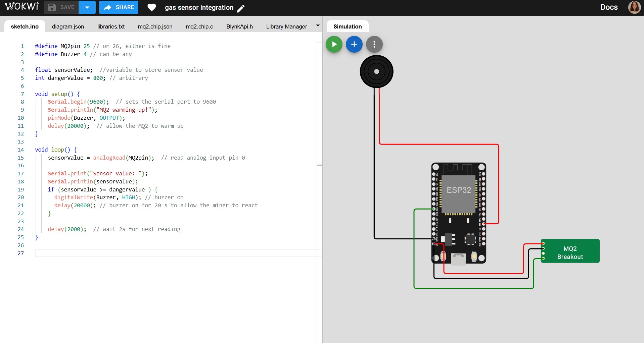The image size is (644, 343).
Task: Switch to the diagram.json tab
Action: click(68, 26)
